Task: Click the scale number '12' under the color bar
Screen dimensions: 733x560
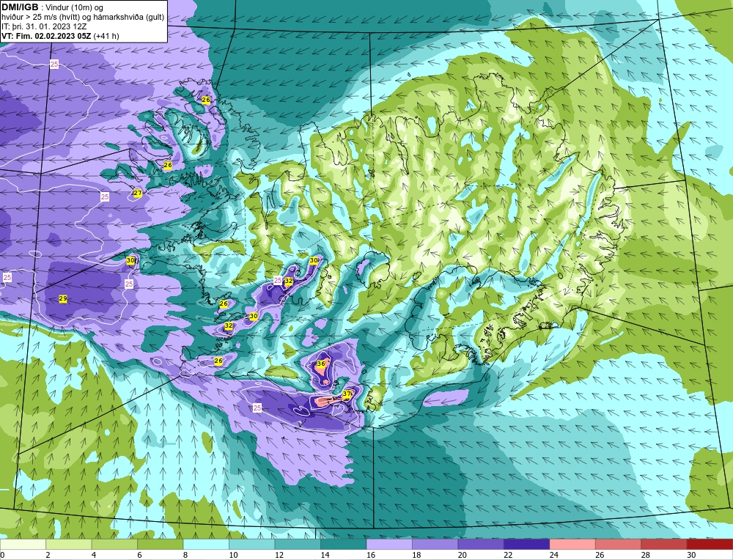Action: pyautogui.click(x=279, y=555)
